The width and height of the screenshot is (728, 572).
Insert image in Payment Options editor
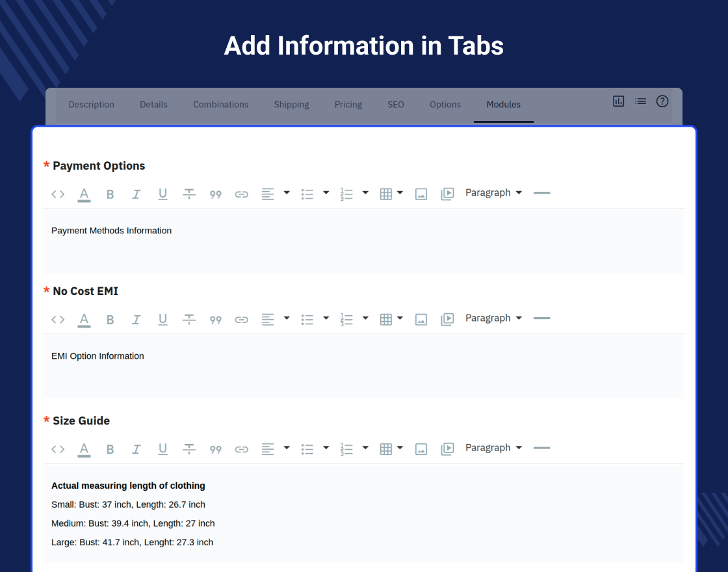click(421, 194)
